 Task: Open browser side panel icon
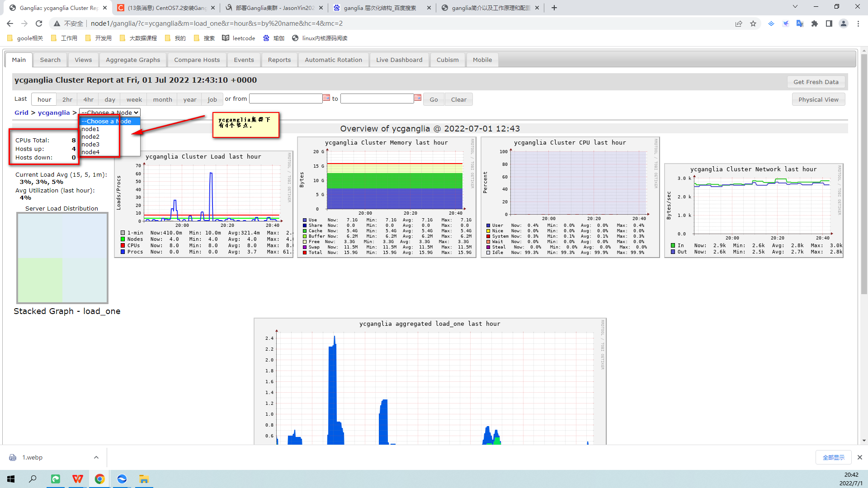point(829,23)
